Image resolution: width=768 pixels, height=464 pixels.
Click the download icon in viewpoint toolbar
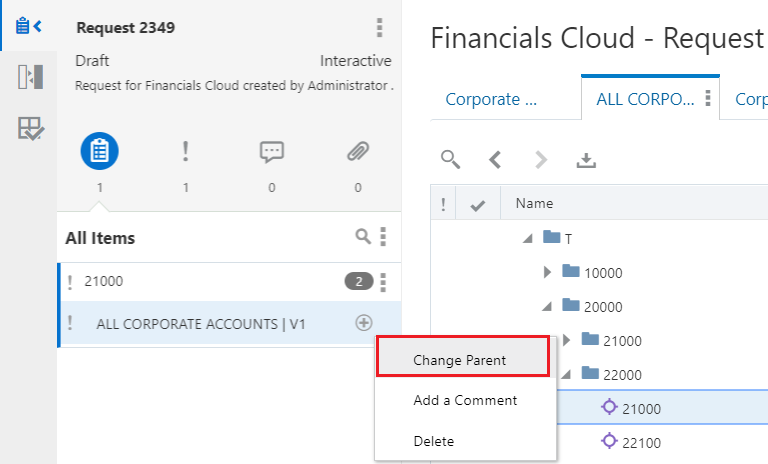point(586,160)
